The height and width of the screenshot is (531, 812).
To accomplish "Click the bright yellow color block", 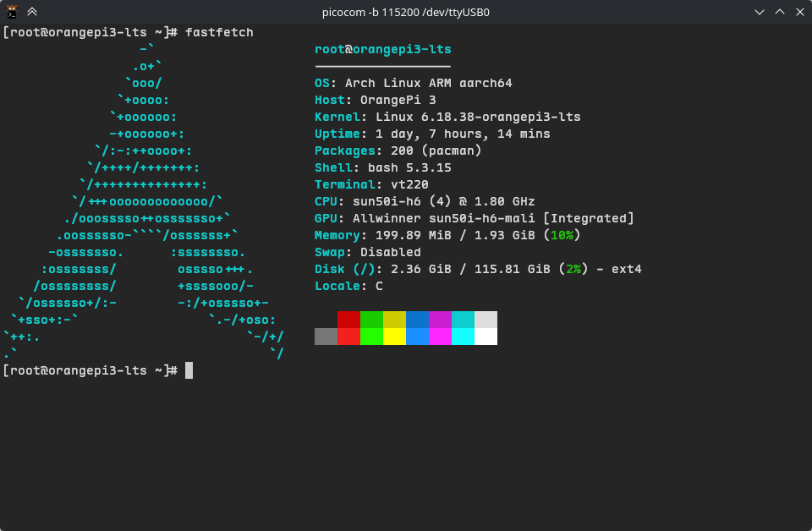I will pyautogui.click(x=395, y=337).
